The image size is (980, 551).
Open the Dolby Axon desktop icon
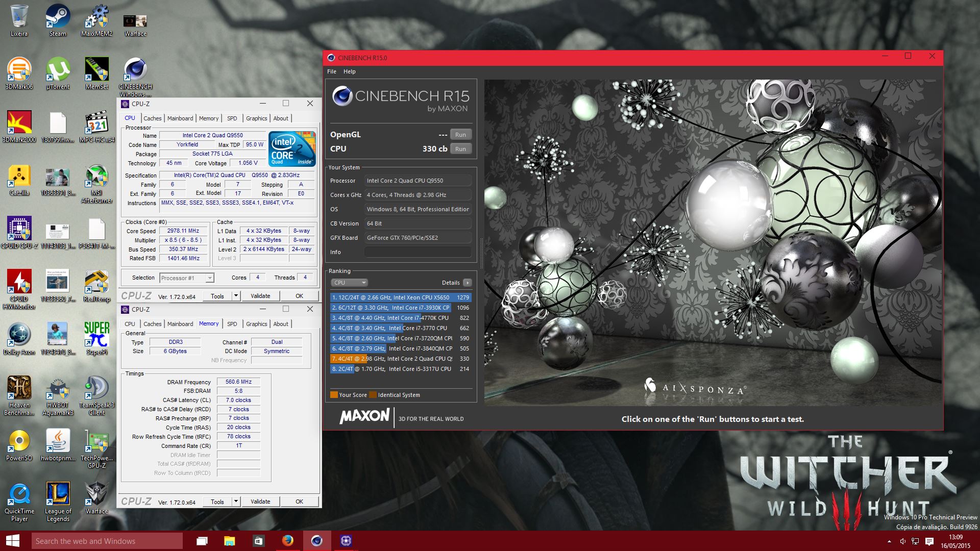click(19, 339)
